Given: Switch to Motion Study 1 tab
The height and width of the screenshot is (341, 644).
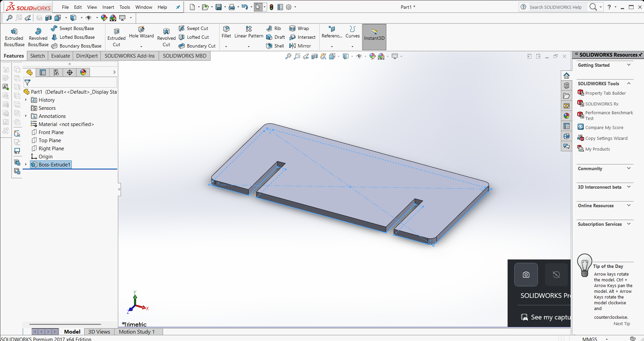Looking at the screenshot, I should pyautogui.click(x=137, y=332).
